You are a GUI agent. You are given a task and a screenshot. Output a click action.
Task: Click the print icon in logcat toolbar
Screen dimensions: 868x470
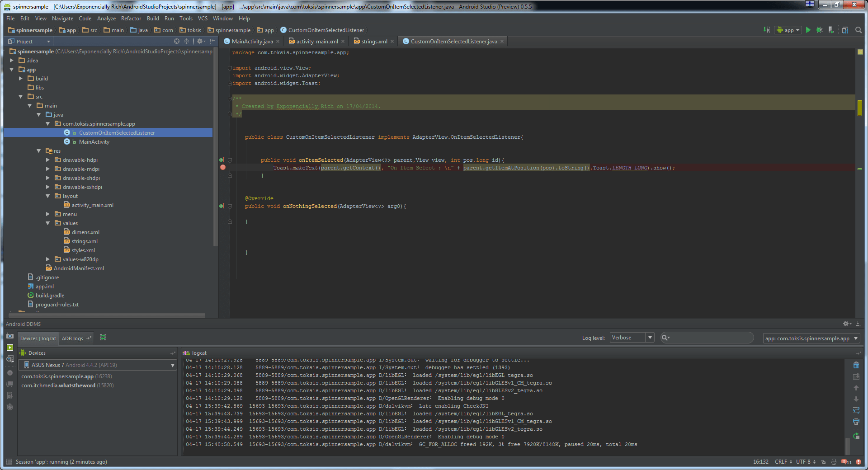pyautogui.click(x=856, y=422)
